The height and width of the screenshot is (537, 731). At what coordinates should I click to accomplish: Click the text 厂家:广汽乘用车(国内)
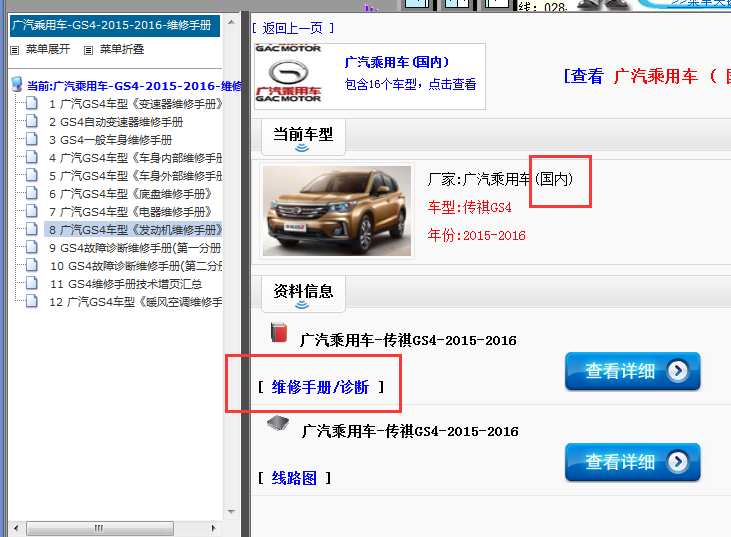click(500, 179)
